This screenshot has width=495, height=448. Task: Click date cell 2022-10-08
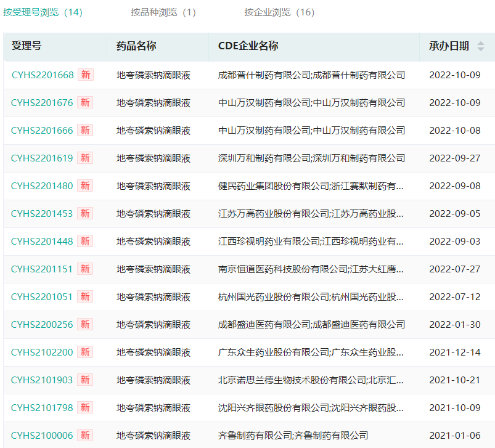pyautogui.click(x=455, y=131)
